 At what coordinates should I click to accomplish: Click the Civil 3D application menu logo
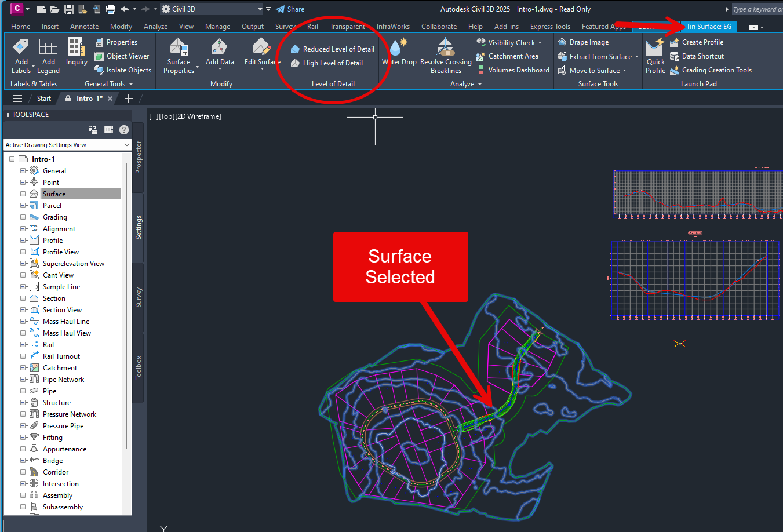click(17, 9)
